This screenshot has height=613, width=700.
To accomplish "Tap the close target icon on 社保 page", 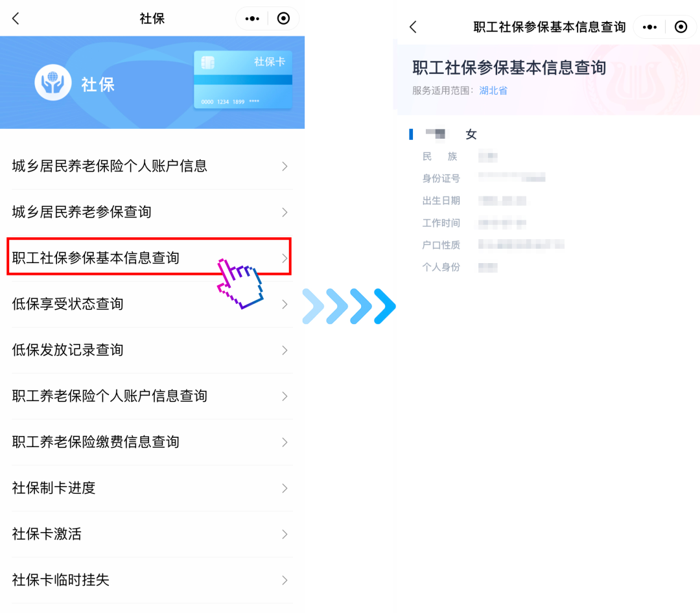I will tap(283, 18).
